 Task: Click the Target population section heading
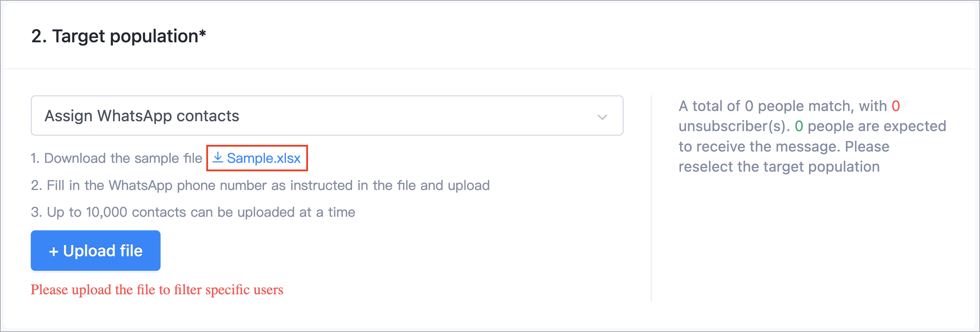pos(118,36)
